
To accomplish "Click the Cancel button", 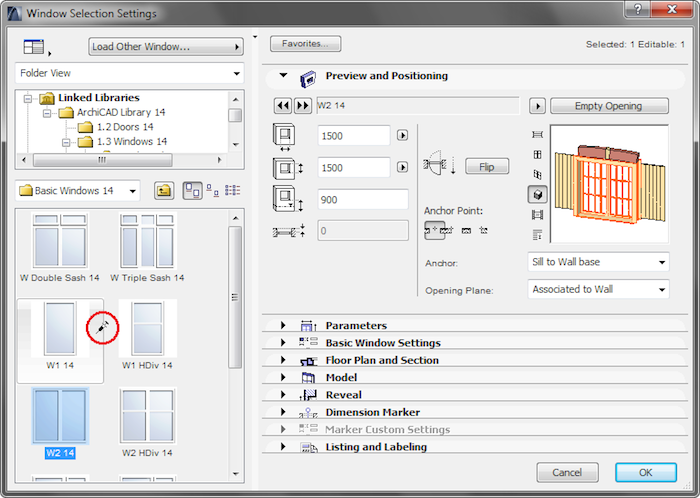I will pyautogui.click(x=567, y=472).
